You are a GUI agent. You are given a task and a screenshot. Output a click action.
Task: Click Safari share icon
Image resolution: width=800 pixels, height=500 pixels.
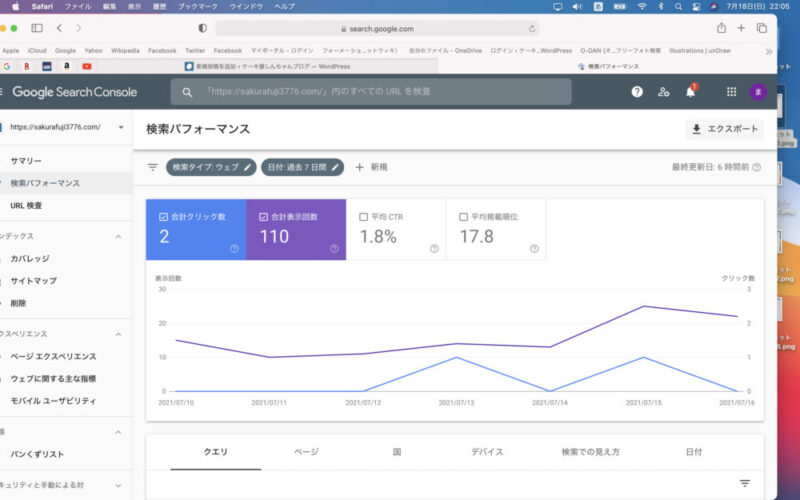[721, 28]
